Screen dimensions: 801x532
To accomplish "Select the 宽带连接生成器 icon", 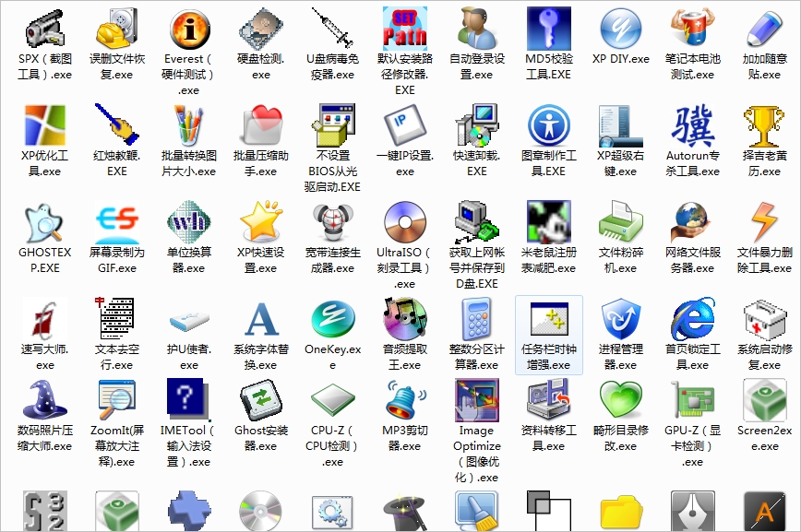I will coord(332,221).
